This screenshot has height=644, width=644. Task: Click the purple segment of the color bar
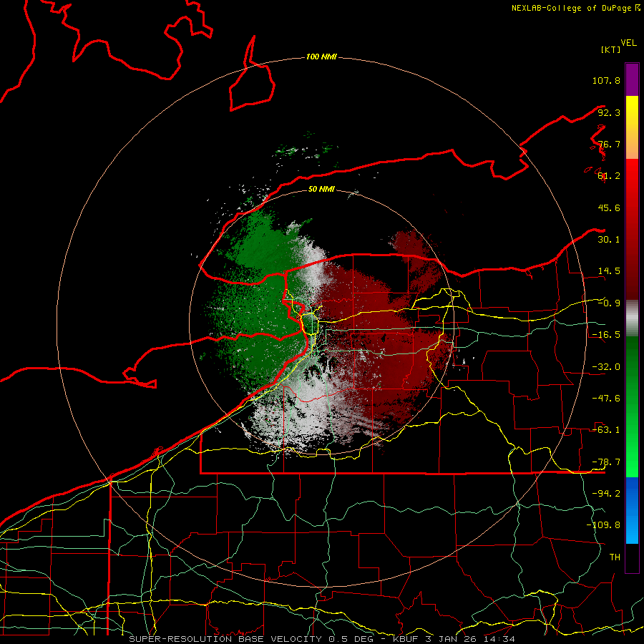click(x=632, y=79)
